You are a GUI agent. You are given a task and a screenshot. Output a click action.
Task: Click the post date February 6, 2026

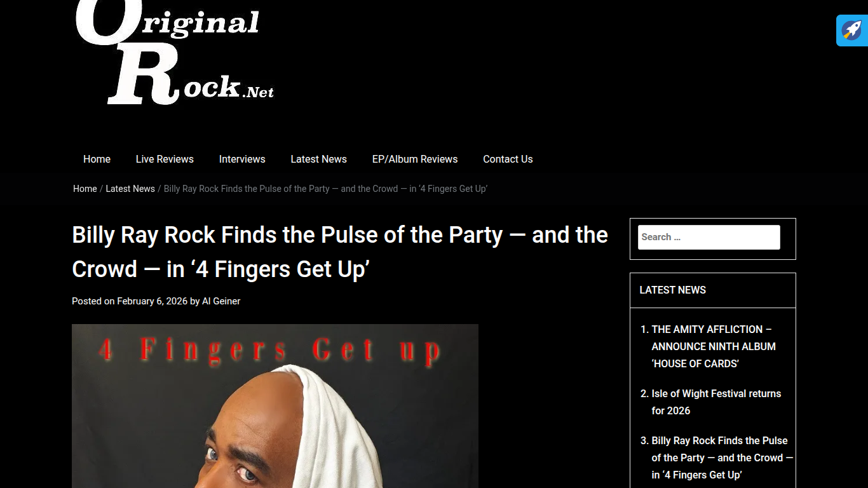pyautogui.click(x=153, y=301)
